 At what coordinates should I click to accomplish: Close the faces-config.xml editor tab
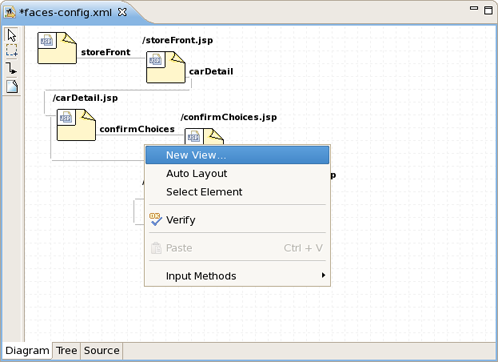[x=123, y=12]
